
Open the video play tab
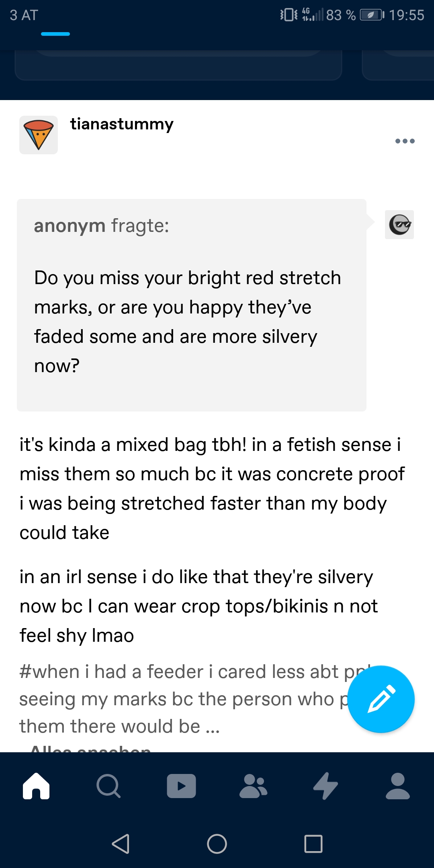pos(181,786)
